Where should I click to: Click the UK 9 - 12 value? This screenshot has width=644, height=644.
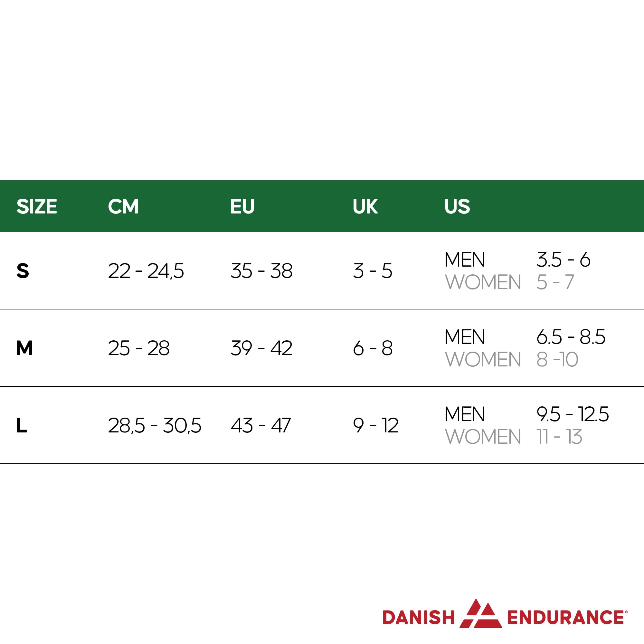tap(376, 425)
